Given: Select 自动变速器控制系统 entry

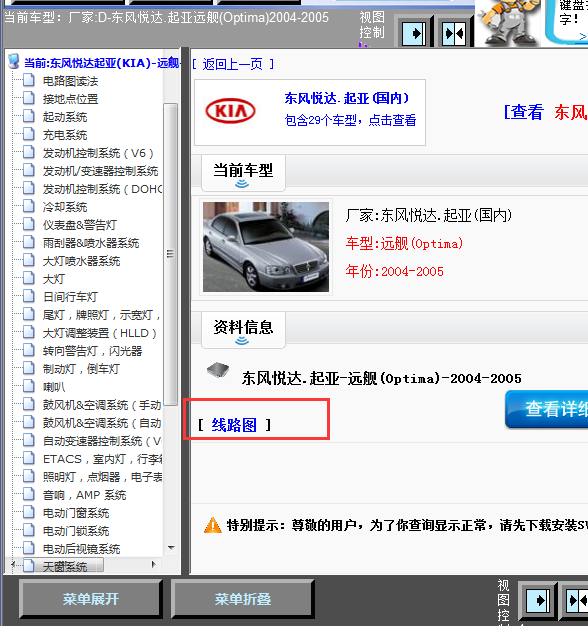Looking at the screenshot, I should click(x=102, y=441).
